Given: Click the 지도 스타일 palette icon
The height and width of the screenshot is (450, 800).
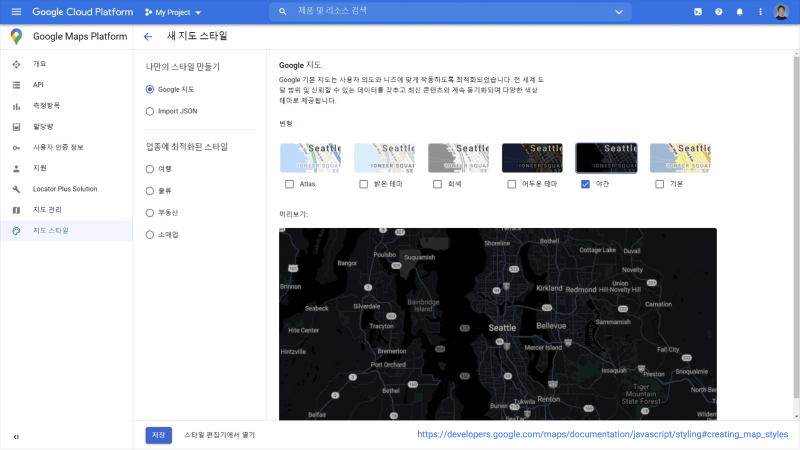Looking at the screenshot, I should (x=16, y=231).
